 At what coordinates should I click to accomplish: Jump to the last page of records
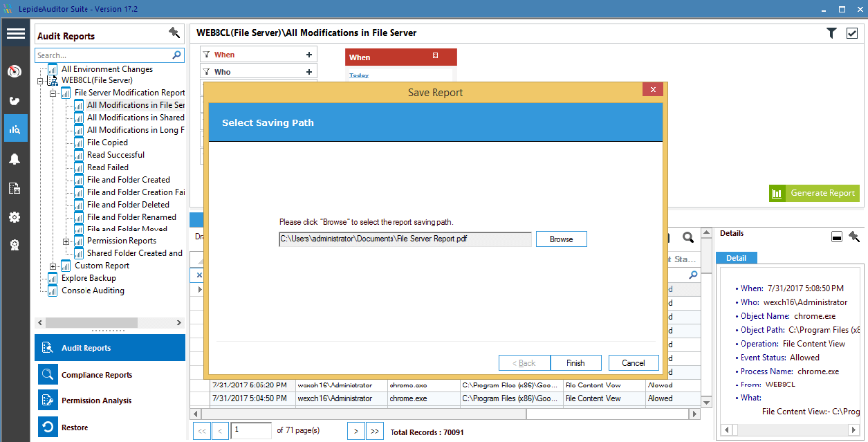click(x=375, y=431)
